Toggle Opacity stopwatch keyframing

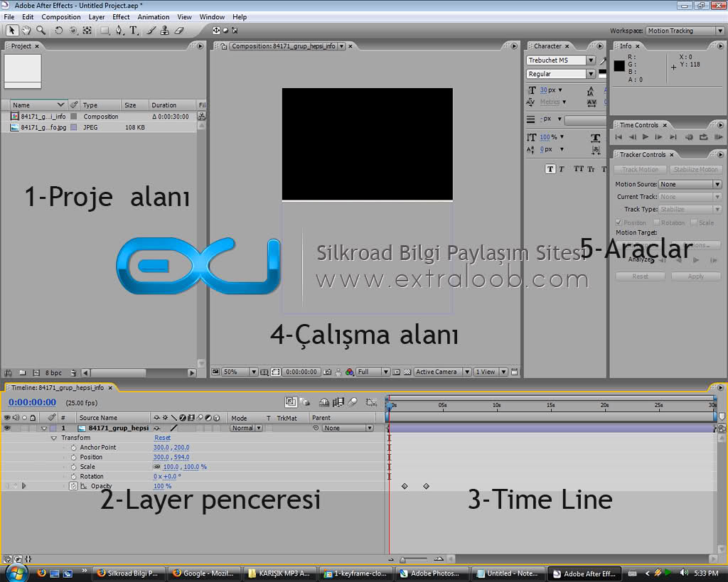tap(73, 486)
